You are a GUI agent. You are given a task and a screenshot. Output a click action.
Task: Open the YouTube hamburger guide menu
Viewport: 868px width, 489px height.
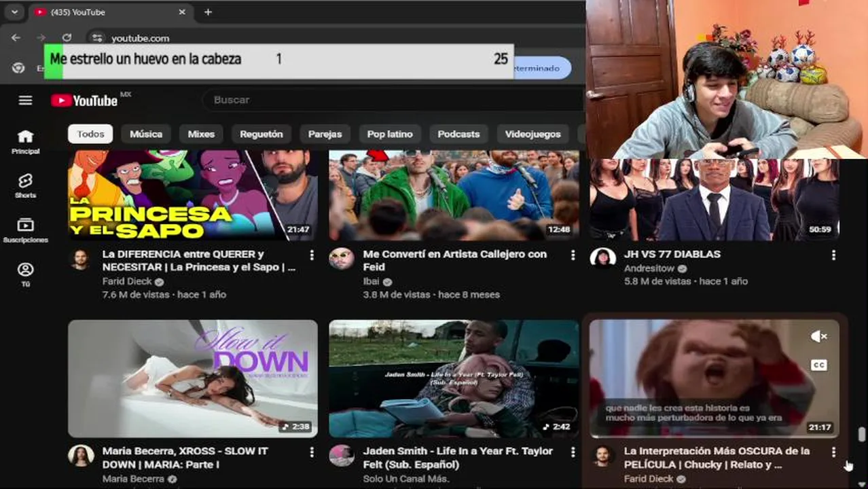pos(25,101)
